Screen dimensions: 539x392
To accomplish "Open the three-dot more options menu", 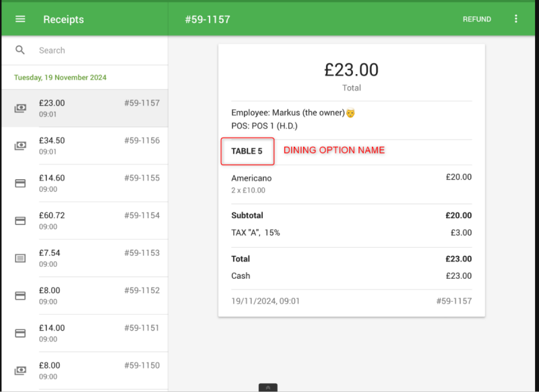I will pos(516,19).
